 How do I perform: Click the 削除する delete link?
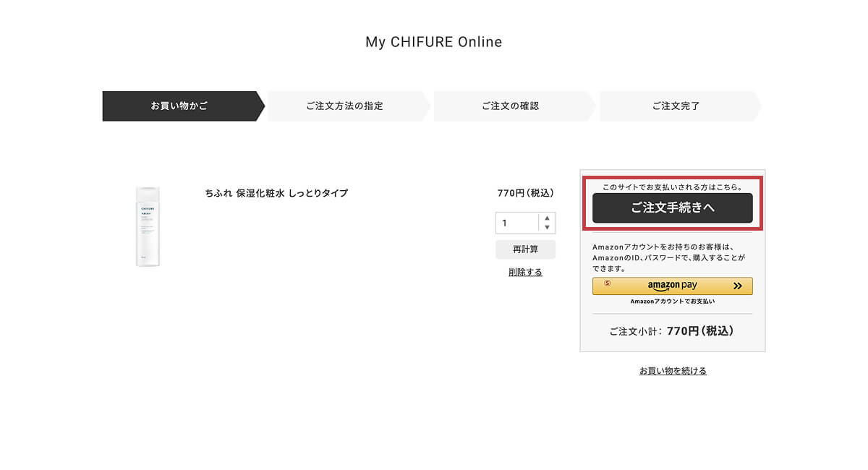tap(525, 273)
